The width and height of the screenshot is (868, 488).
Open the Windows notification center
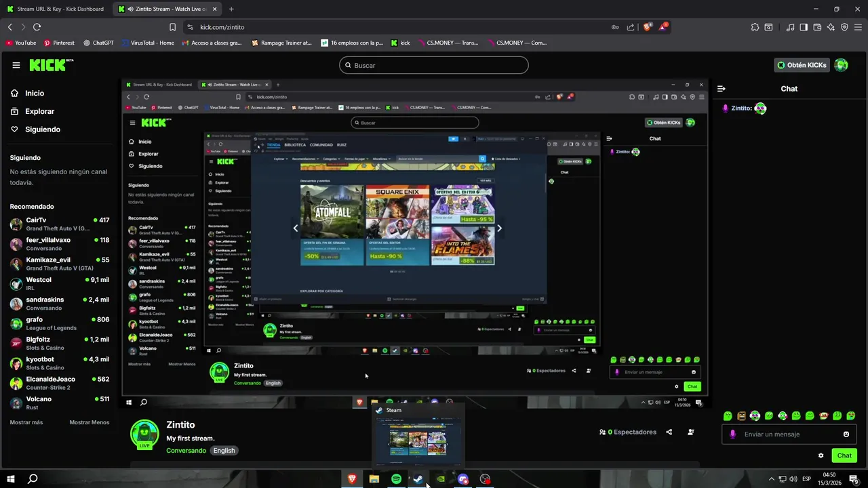click(x=854, y=479)
